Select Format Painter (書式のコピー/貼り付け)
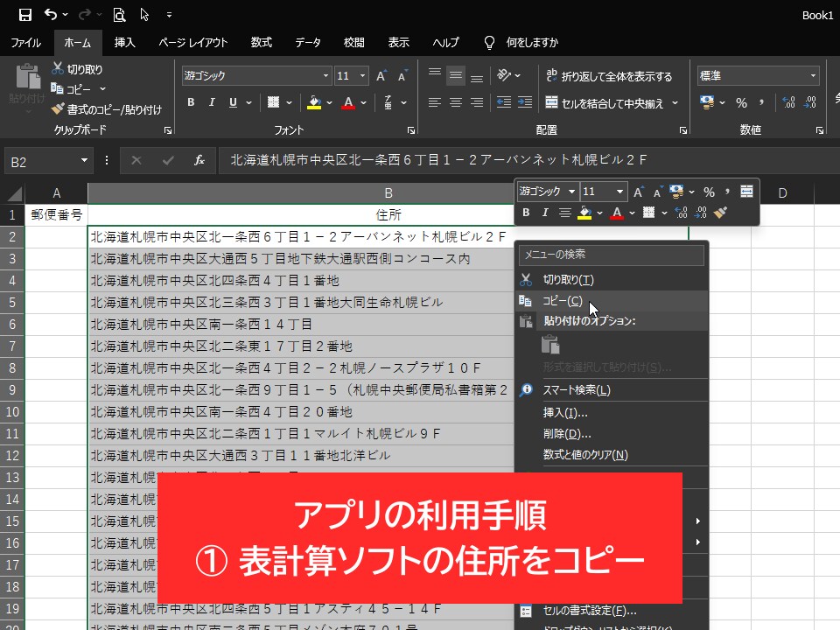This screenshot has height=630, width=840. click(x=106, y=109)
